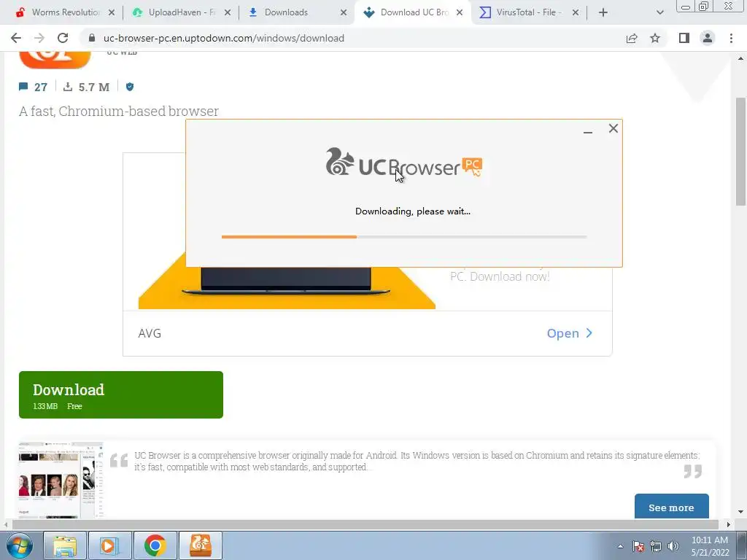Open Windows Media Player from taskbar
The image size is (747, 560).
click(109, 545)
